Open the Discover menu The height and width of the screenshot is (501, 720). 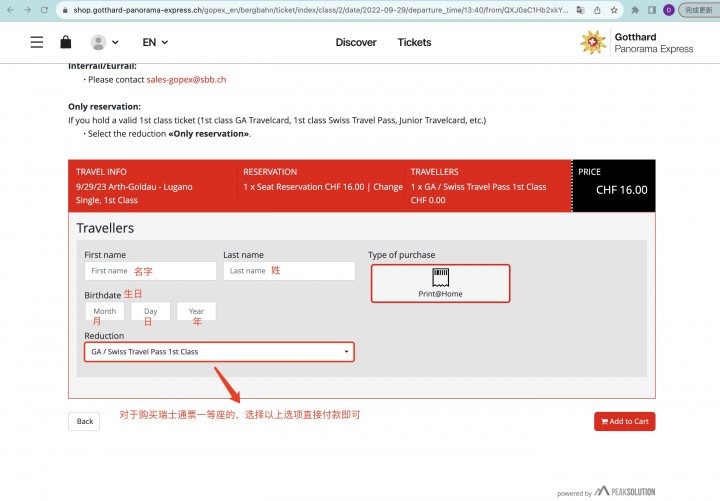356,42
